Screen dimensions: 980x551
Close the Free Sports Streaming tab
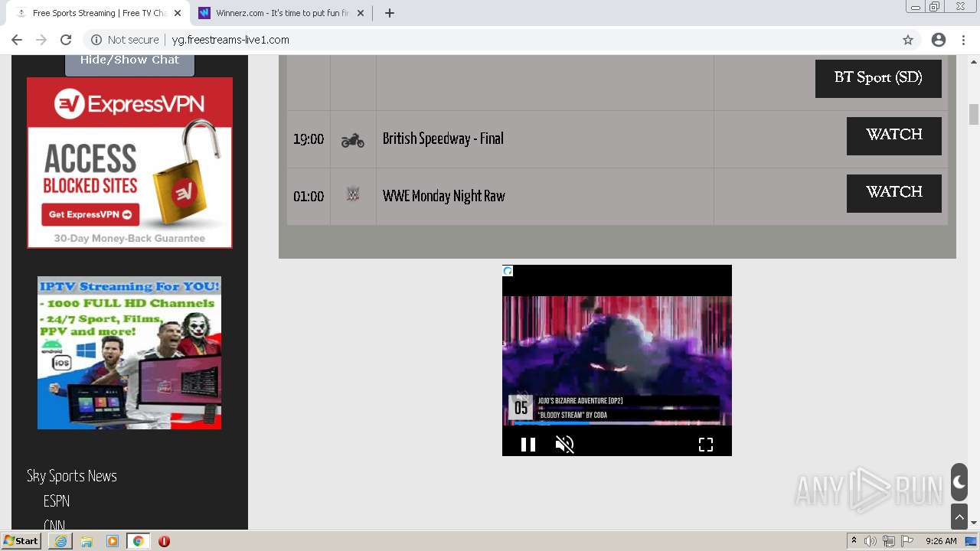pos(178,13)
